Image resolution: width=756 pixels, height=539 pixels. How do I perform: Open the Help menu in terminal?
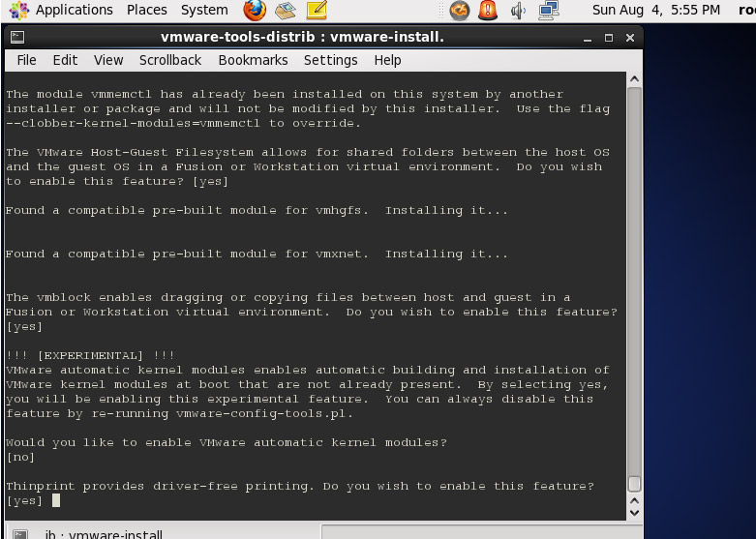pyautogui.click(x=387, y=60)
